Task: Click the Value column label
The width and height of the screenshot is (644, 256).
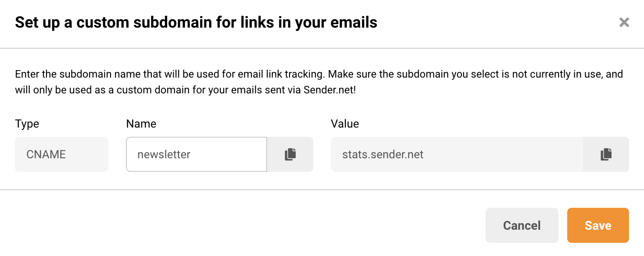Action: [344, 124]
